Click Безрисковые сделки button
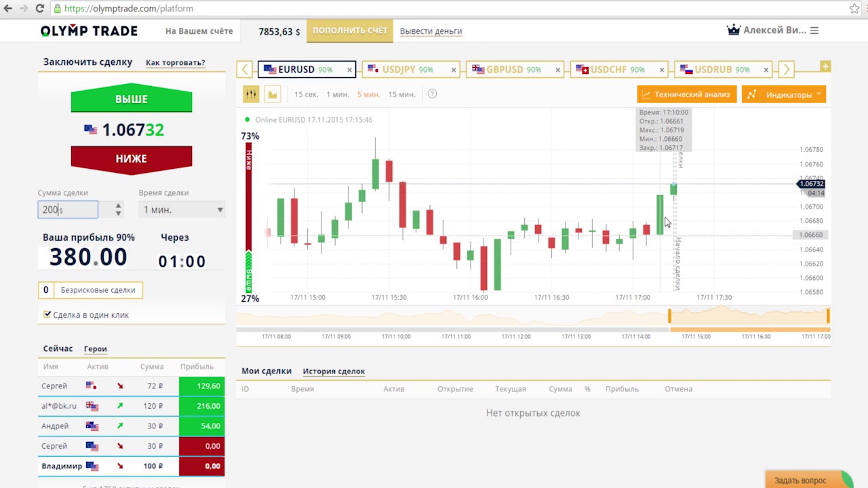This screenshot has height=488, width=868. (90, 290)
